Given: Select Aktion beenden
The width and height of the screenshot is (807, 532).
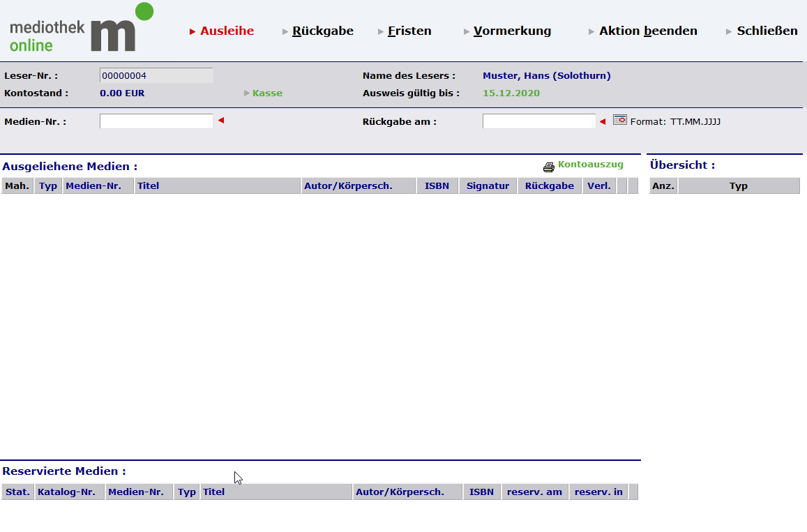Looking at the screenshot, I should click(648, 31).
